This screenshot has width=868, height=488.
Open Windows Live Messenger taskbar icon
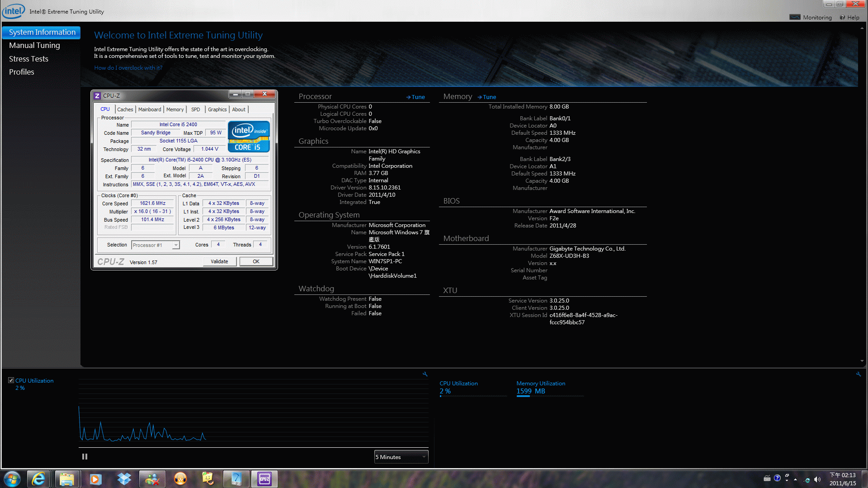point(152,479)
